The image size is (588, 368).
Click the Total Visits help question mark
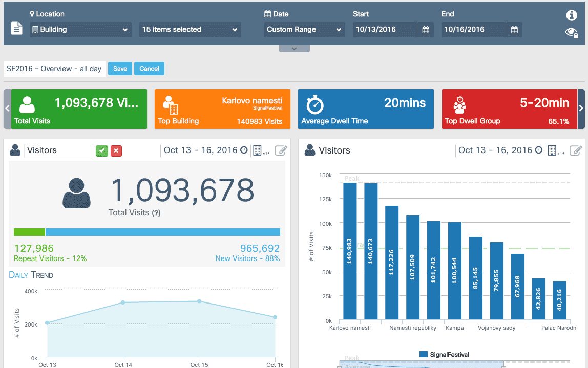click(x=156, y=213)
